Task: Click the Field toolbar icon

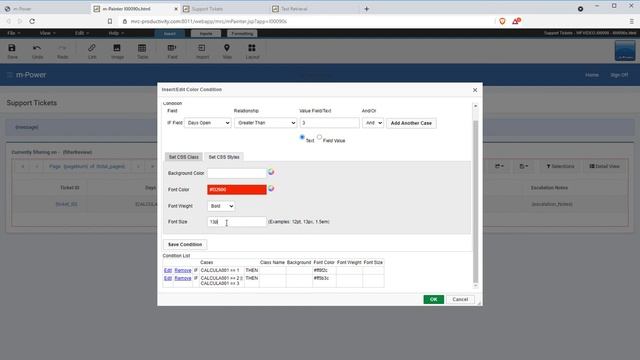Action: click(172, 51)
